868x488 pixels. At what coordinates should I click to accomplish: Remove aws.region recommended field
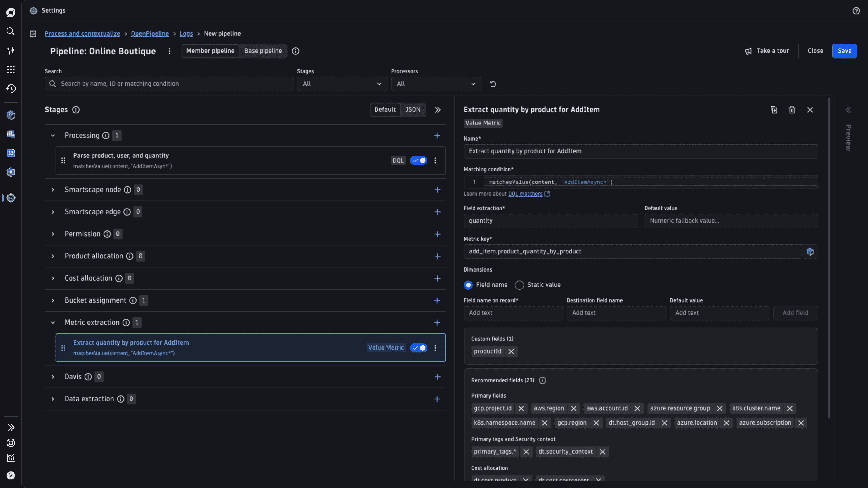point(573,408)
